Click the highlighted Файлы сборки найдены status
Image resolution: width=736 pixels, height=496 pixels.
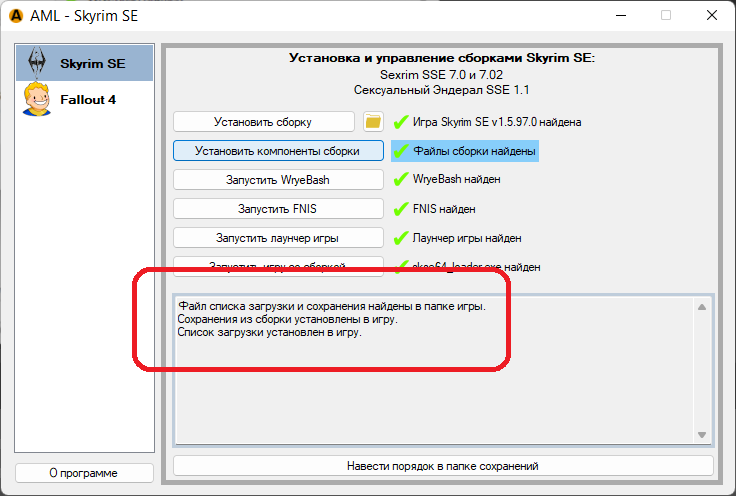[474, 151]
